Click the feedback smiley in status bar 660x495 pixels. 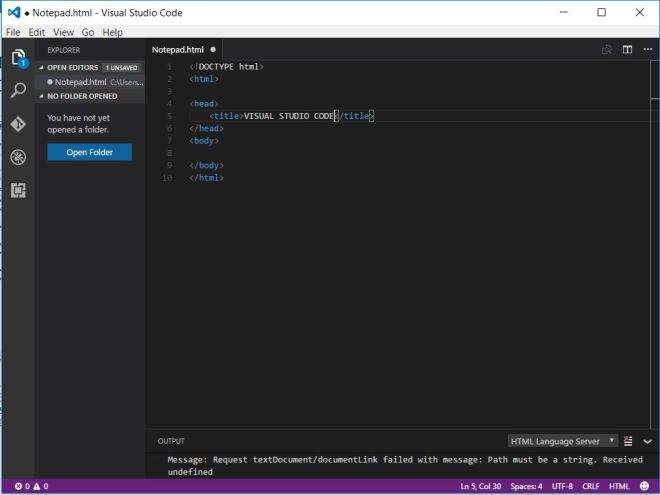tap(645, 486)
